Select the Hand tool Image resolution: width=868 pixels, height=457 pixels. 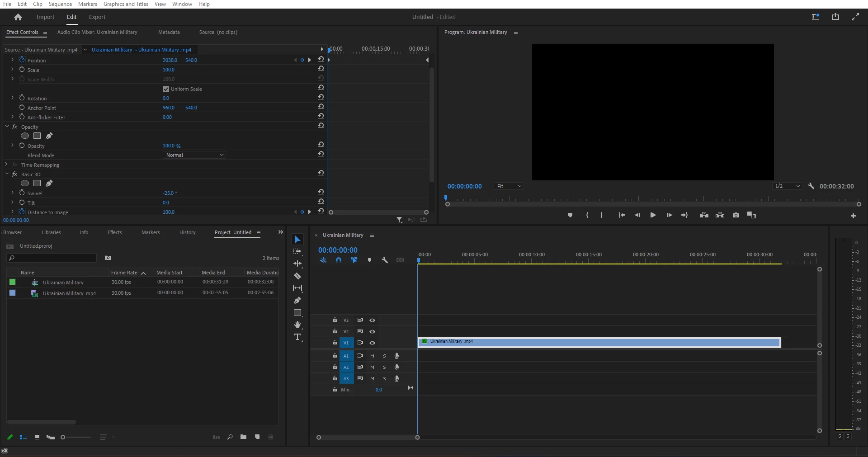pyautogui.click(x=297, y=325)
